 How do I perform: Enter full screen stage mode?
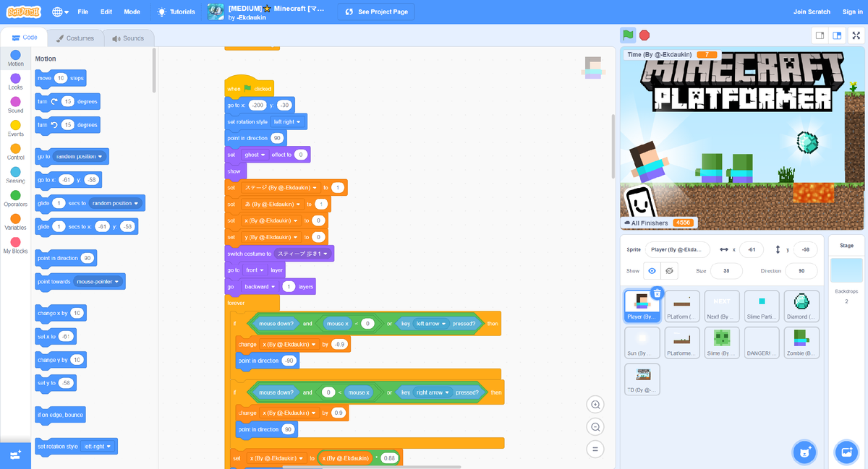click(x=856, y=35)
